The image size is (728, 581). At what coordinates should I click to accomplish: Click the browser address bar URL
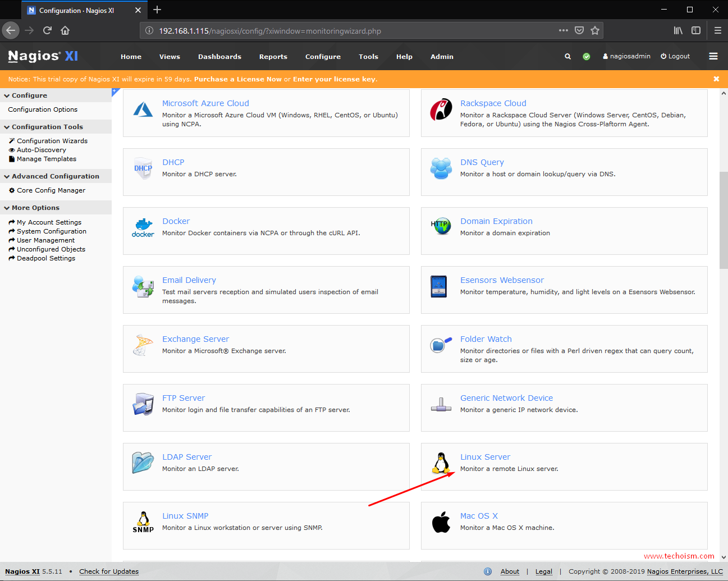[270, 31]
